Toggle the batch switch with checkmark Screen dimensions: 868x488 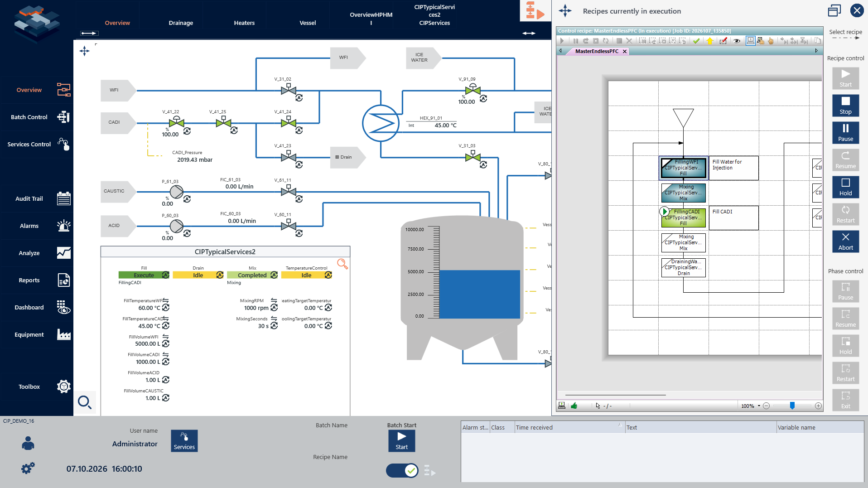click(x=402, y=471)
